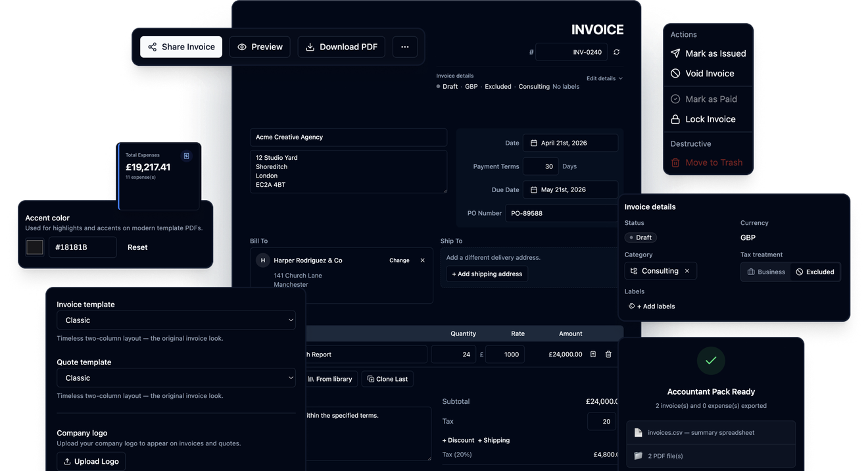This screenshot has width=868, height=471.
Task: Download the invoice as PDF
Action: (341, 47)
